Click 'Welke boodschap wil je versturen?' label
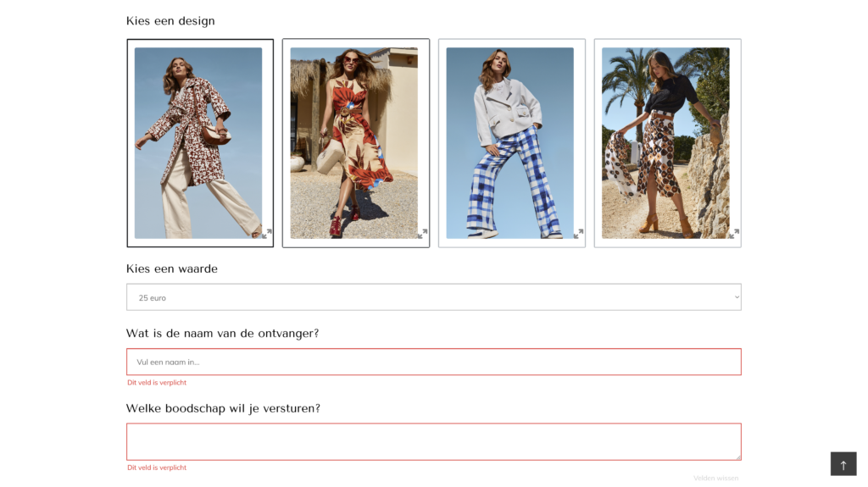Image resolution: width=868 pixels, height=487 pixels. point(223,408)
